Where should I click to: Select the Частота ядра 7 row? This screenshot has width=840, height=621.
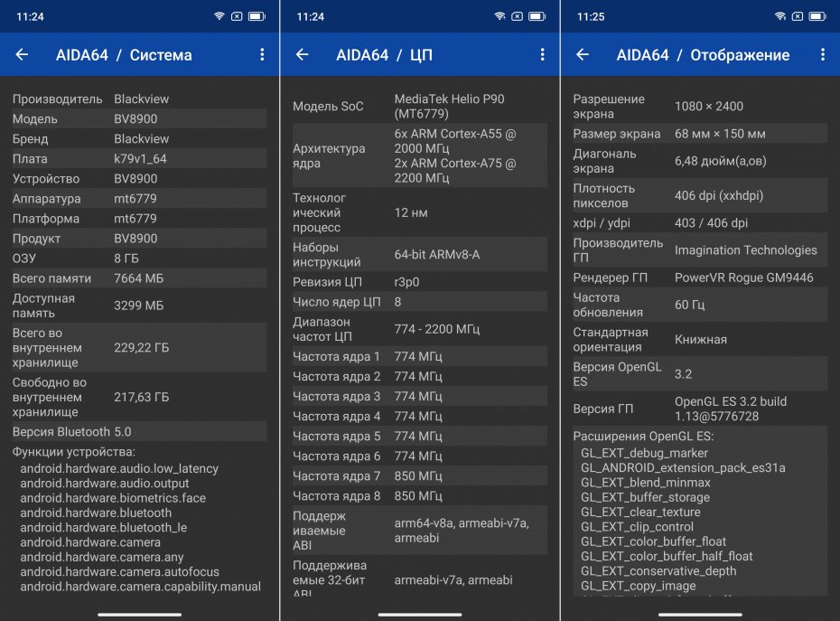pos(419,475)
